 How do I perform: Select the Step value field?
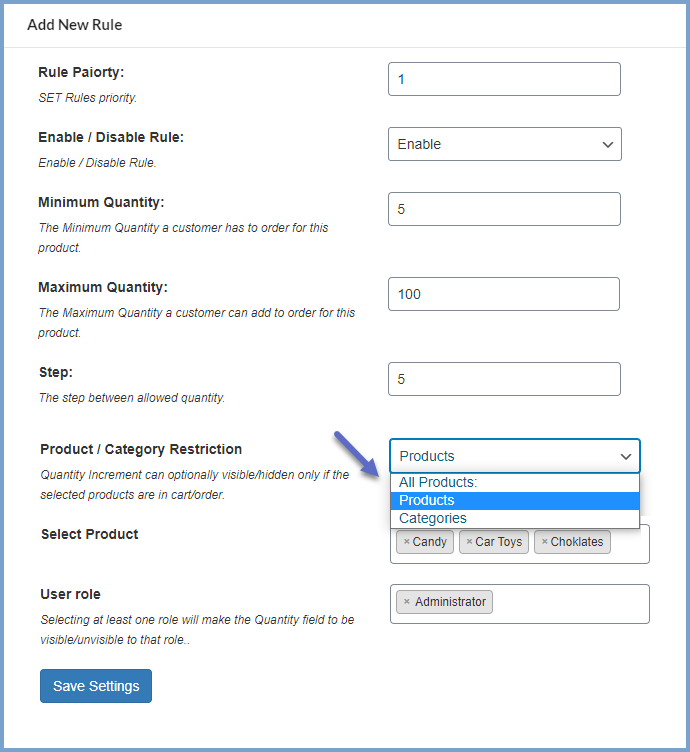click(x=504, y=379)
